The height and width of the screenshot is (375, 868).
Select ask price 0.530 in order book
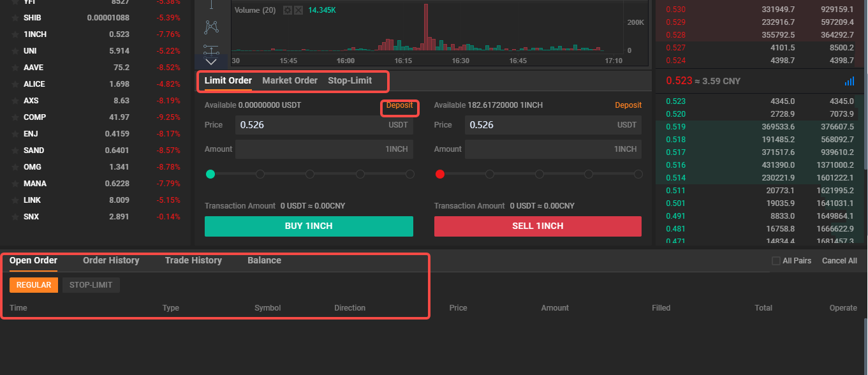pos(675,10)
